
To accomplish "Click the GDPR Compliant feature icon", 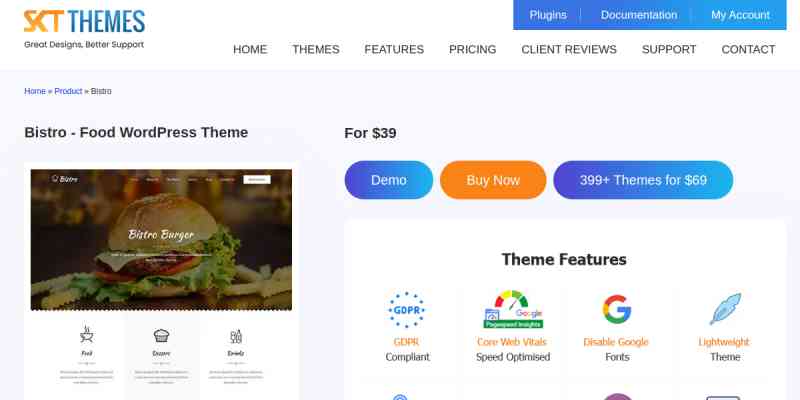I will pyautogui.click(x=406, y=310).
